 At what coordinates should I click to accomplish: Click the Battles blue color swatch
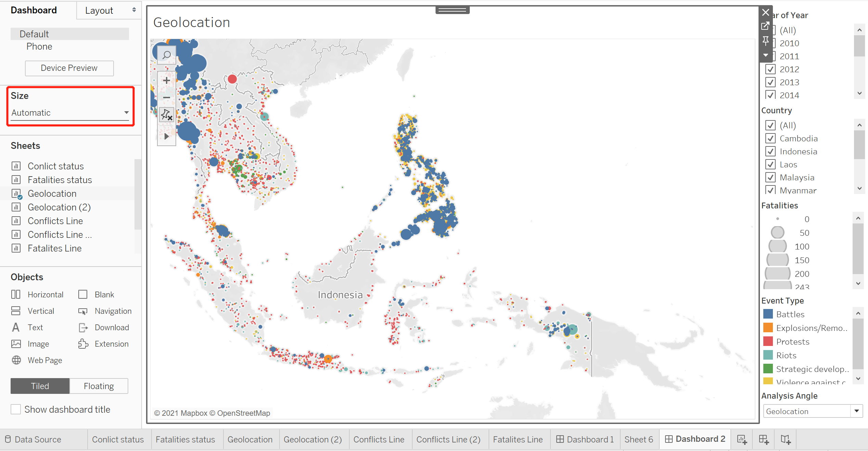point(768,314)
